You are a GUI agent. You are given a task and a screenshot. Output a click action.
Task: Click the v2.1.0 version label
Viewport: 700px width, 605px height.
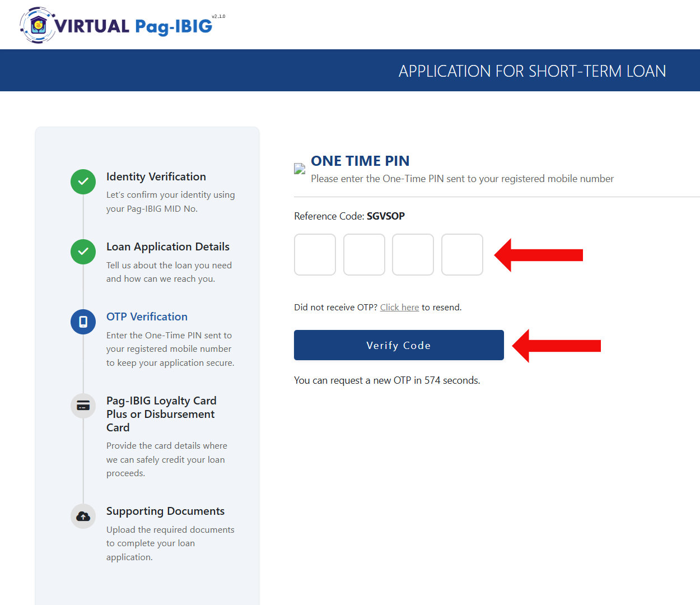coord(218,17)
